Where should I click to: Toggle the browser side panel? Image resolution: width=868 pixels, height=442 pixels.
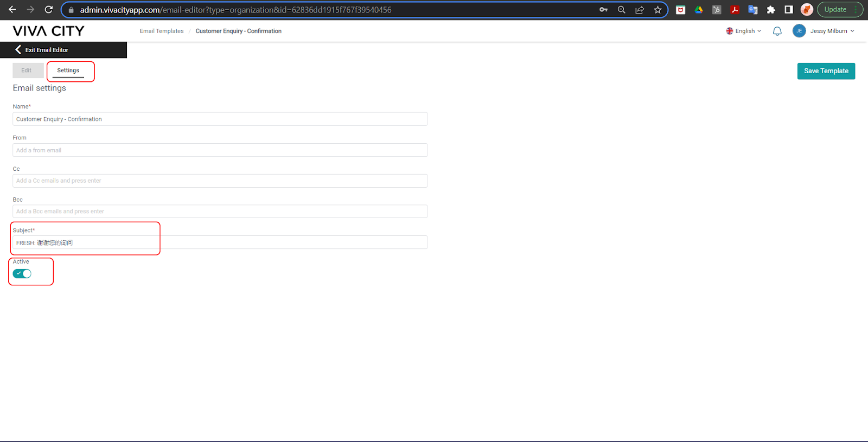tap(789, 10)
